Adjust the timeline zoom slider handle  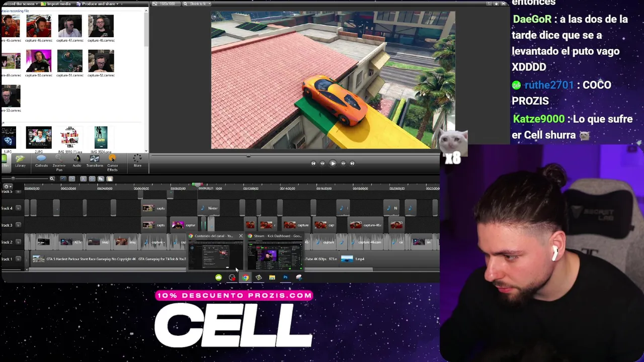pos(13,178)
